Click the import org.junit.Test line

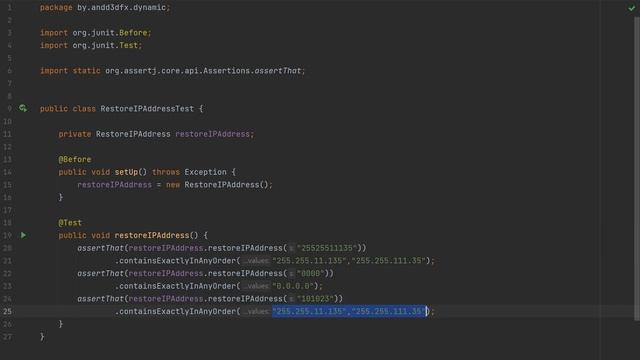pos(91,45)
